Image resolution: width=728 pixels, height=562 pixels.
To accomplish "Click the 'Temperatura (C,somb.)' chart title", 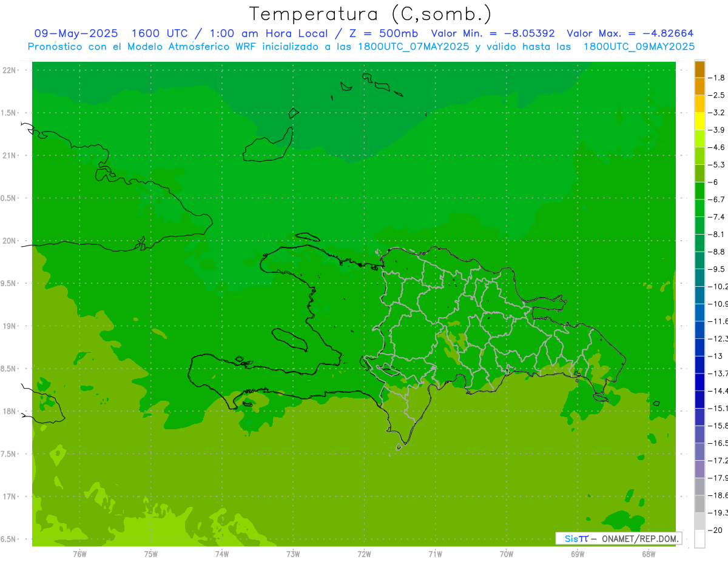I will click(371, 14).
